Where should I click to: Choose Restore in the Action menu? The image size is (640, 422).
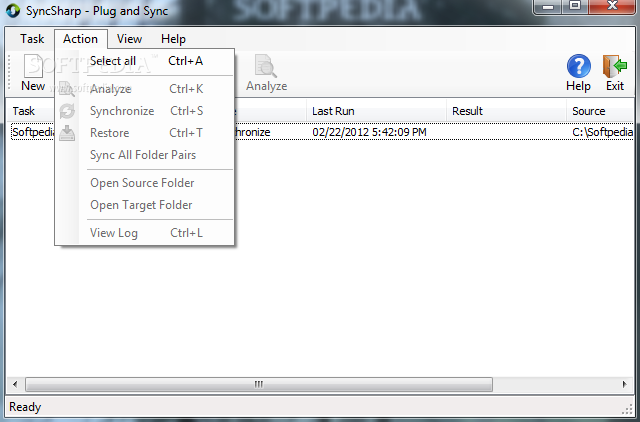click(144, 133)
